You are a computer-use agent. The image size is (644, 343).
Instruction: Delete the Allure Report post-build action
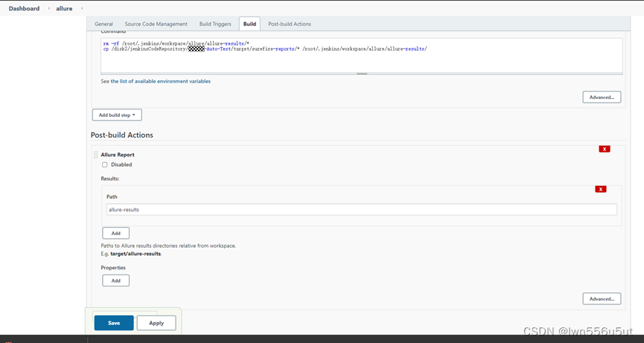[x=604, y=149]
